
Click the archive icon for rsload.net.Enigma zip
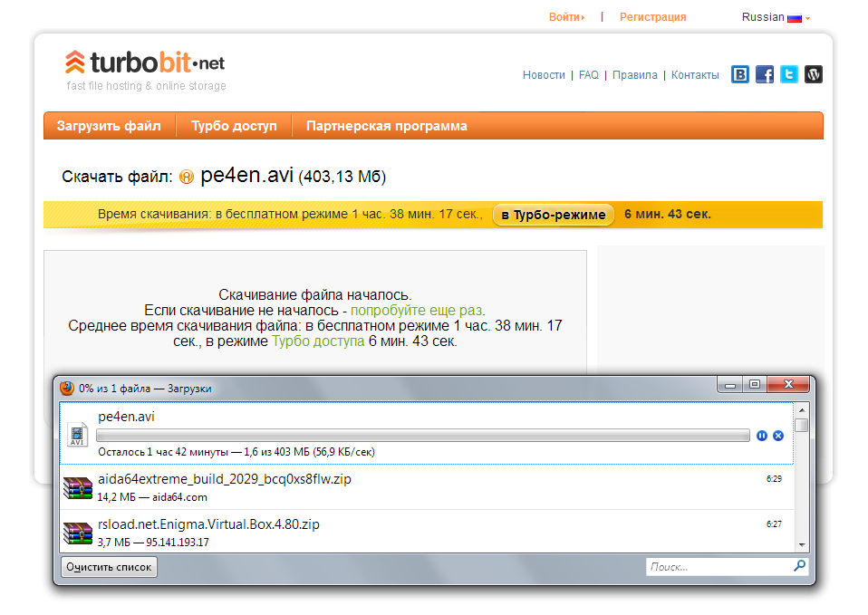[78, 533]
